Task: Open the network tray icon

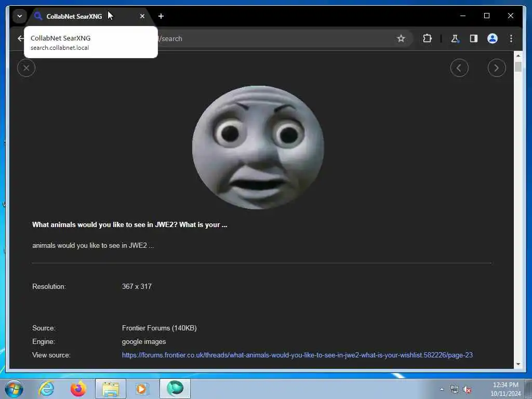Action: (x=454, y=390)
